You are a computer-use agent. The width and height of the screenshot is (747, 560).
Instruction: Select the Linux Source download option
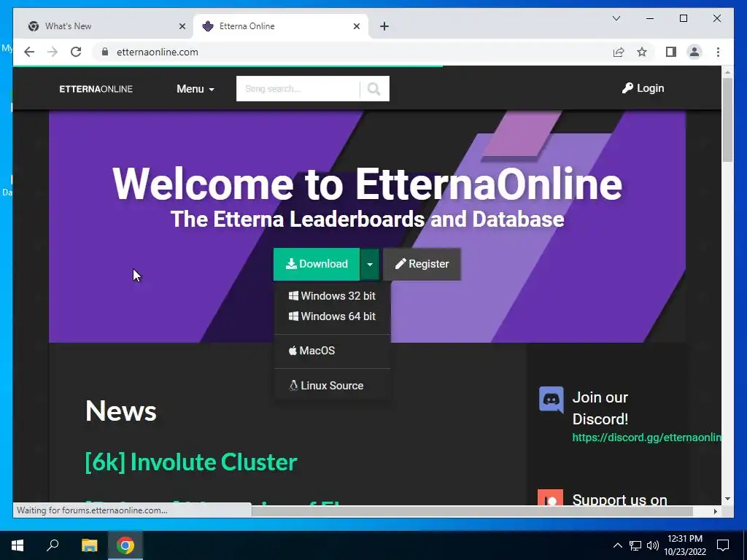326,385
